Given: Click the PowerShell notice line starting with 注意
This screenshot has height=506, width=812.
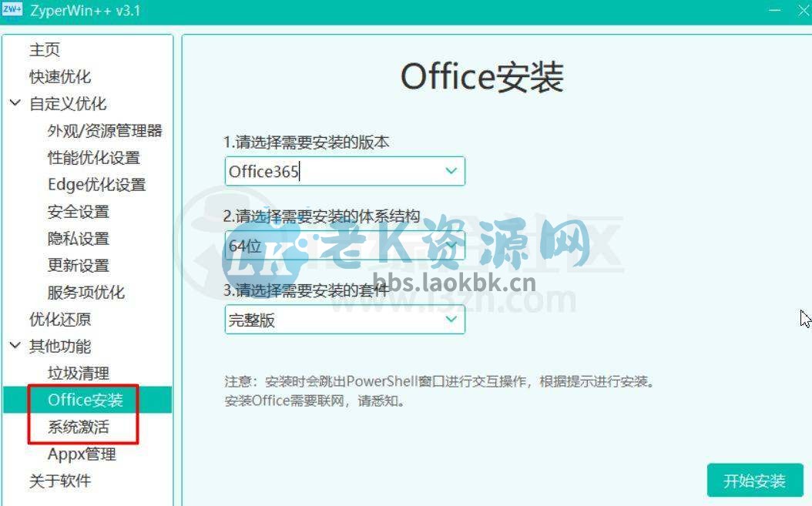Looking at the screenshot, I should (441, 382).
